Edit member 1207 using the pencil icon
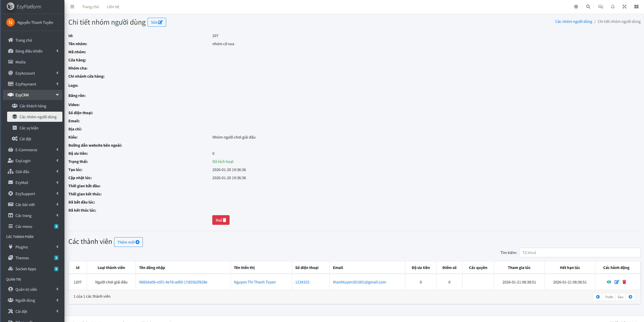The width and height of the screenshot is (644, 322). tap(617, 282)
